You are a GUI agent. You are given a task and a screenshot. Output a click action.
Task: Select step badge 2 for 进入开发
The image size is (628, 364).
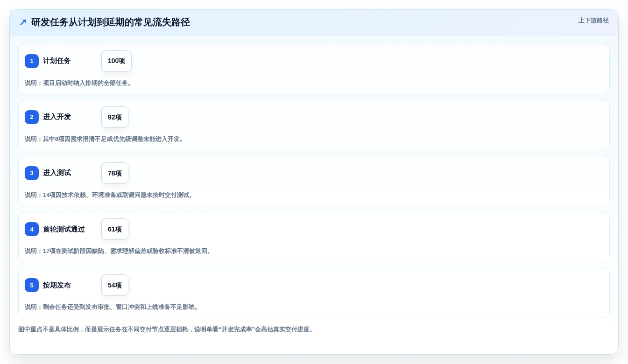coord(32,117)
